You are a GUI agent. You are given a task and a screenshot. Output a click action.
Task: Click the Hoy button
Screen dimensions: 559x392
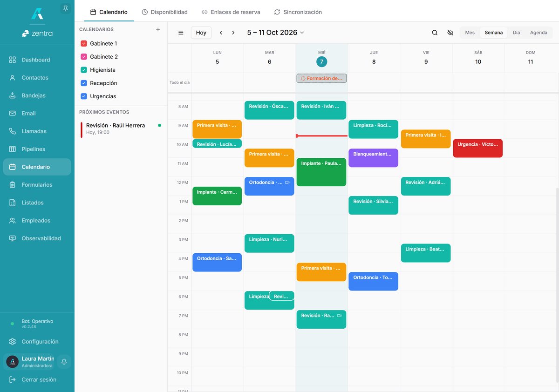(201, 33)
